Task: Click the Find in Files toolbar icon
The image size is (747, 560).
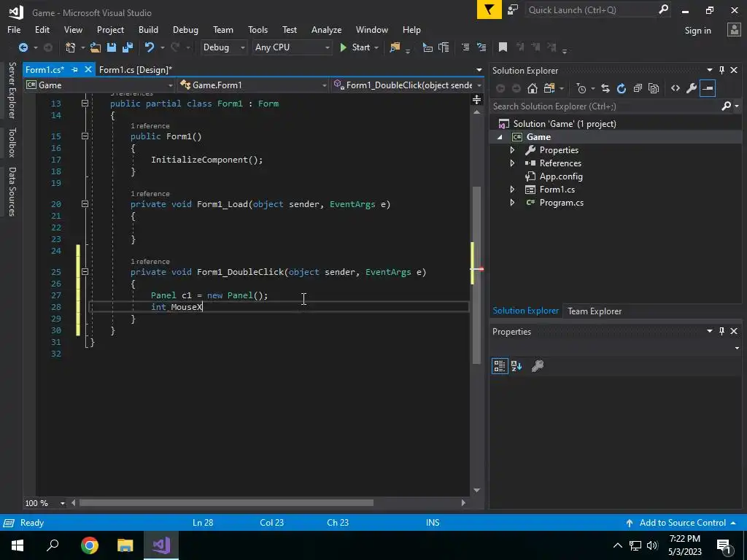Action: coord(395,47)
